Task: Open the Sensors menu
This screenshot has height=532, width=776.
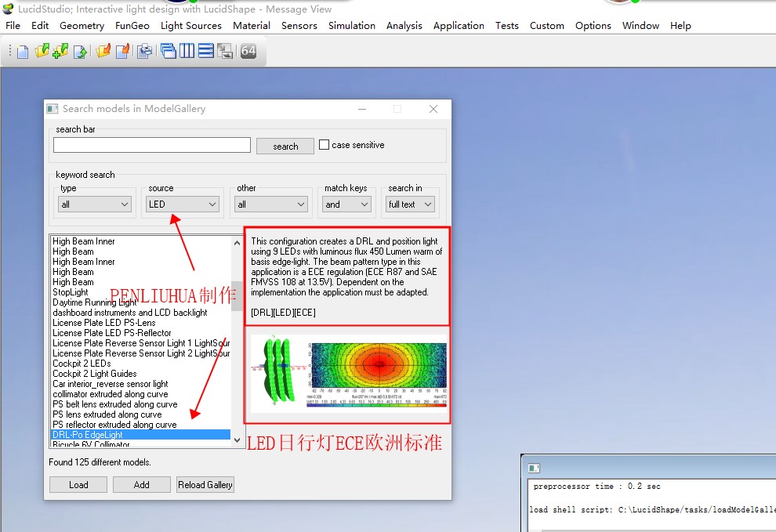Action: (x=299, y=26)
